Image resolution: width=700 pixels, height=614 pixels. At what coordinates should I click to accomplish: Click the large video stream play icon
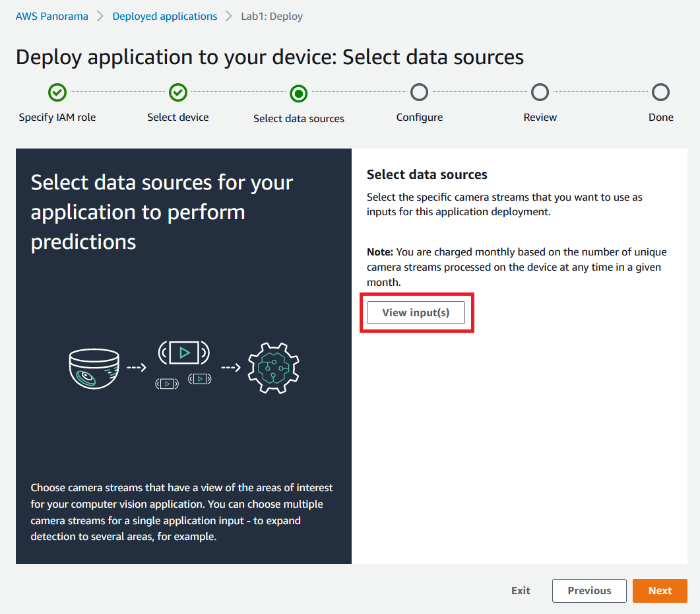(x=184, y=353)
